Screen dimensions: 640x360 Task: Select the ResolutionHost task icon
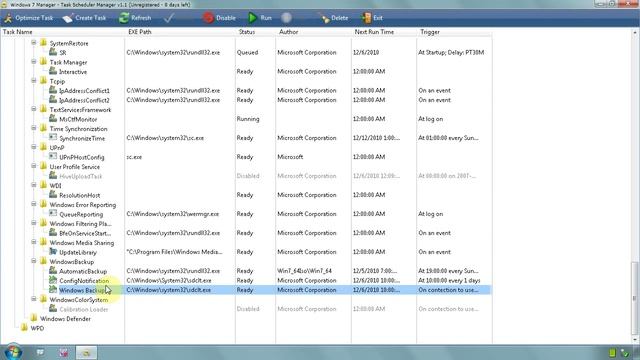click(53, 194)
